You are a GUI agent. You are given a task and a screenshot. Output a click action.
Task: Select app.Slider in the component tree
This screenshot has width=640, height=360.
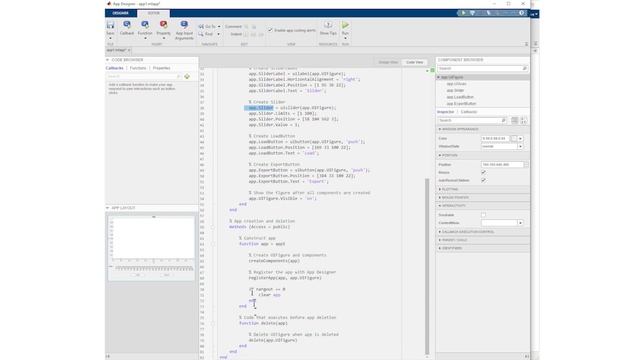[455, 90]
